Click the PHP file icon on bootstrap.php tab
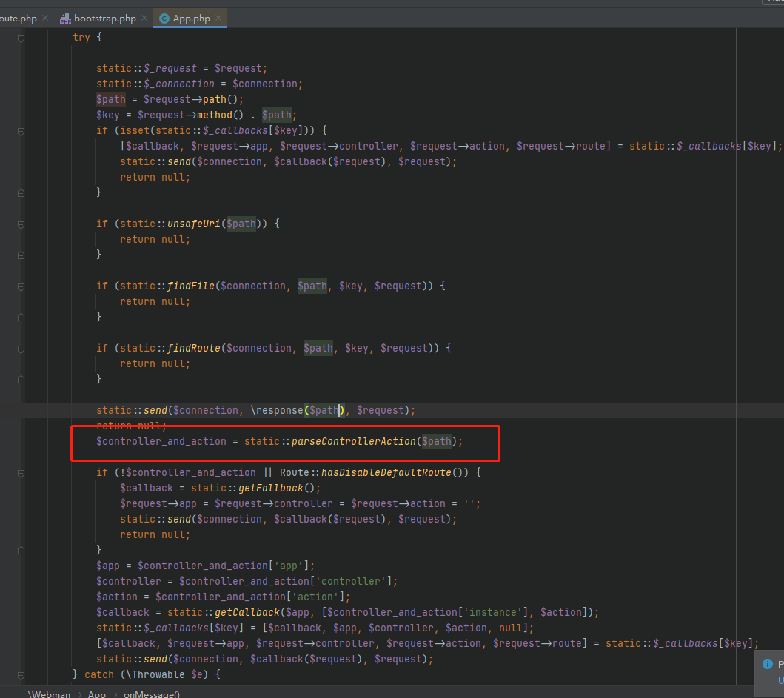Screen dimensions: 784x698 pos(65,19)
